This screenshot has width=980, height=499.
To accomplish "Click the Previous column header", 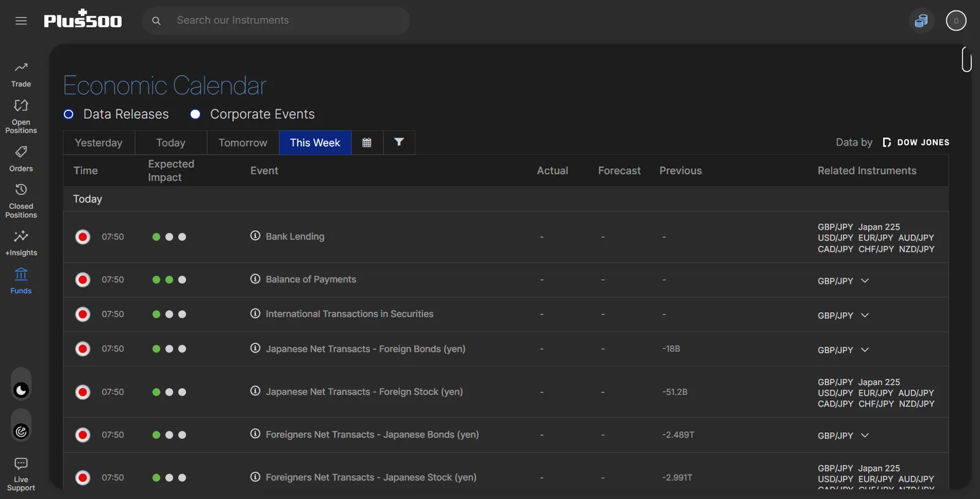I will click(x=680, y=170).
